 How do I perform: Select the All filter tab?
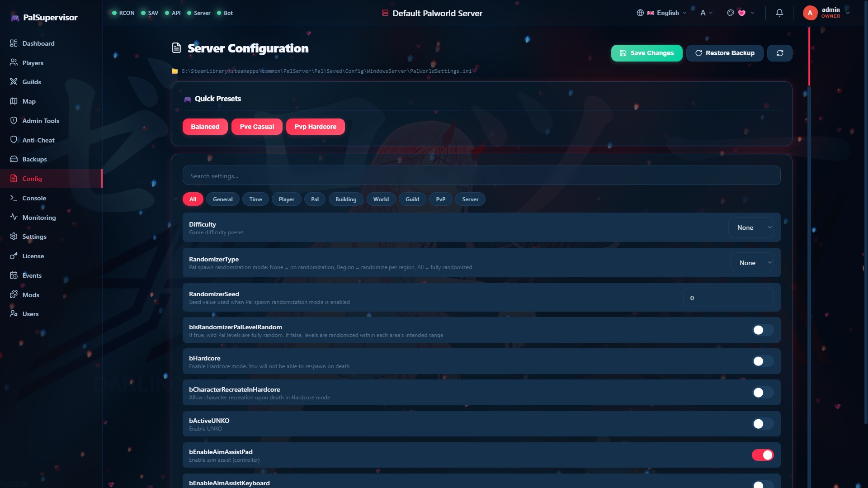click(193, 199)
